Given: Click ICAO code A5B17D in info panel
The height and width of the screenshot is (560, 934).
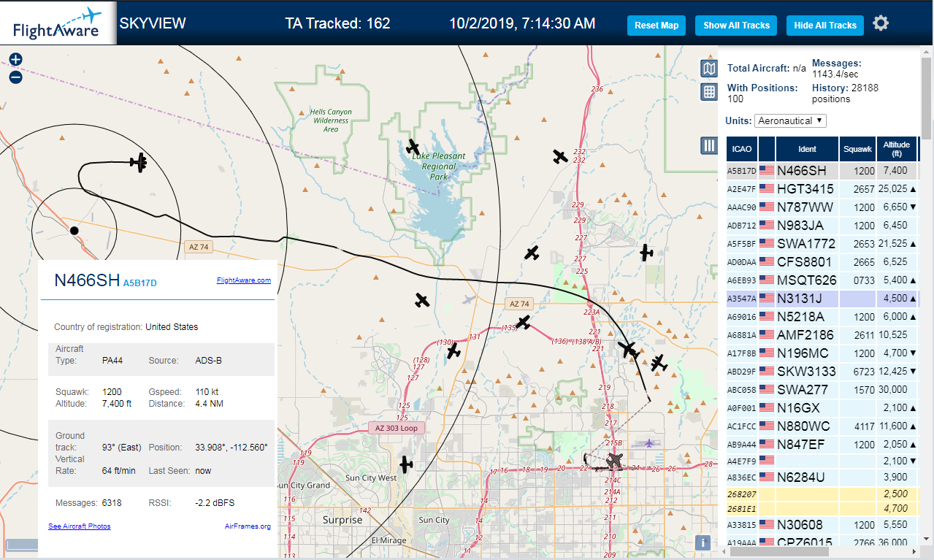Looking at the screenshot, I should click(x=140, y=283).
